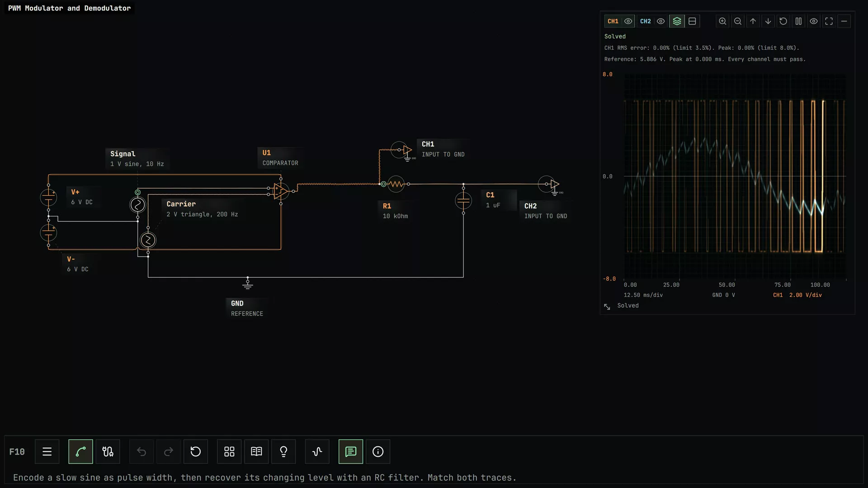The width and height of the screenshot is (868, 488).
Task: Click the '2.00 V/div' scale readout
Action: (806, 295)
